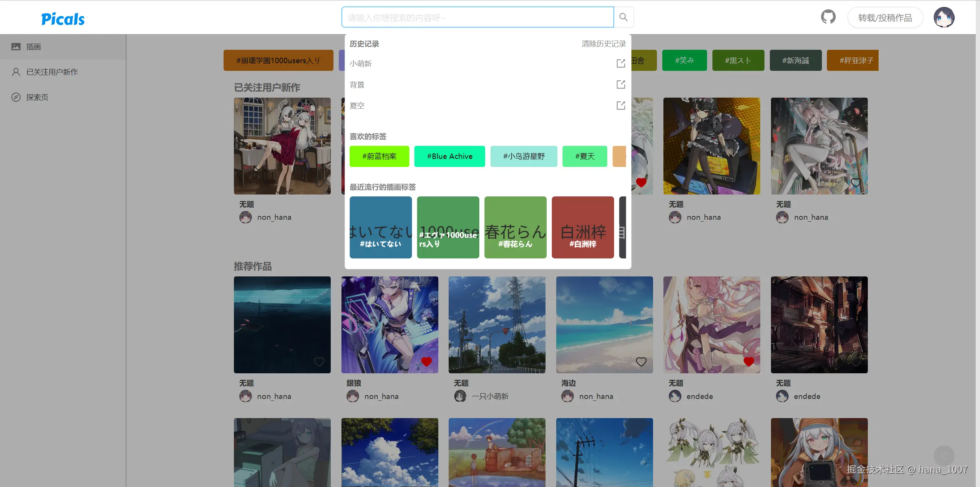Image resolution: width=980 pixels, height=487 pixels.
Task: Pick popular tag #白洲梓 from suggestions
Action: coord(583,227)
